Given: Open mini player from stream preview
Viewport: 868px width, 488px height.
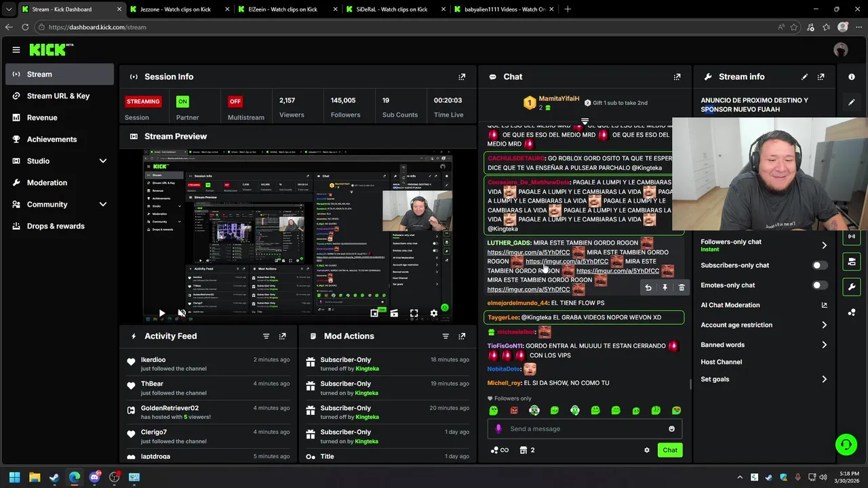Looking at the screenshot, I should click(x=374, y=313).
